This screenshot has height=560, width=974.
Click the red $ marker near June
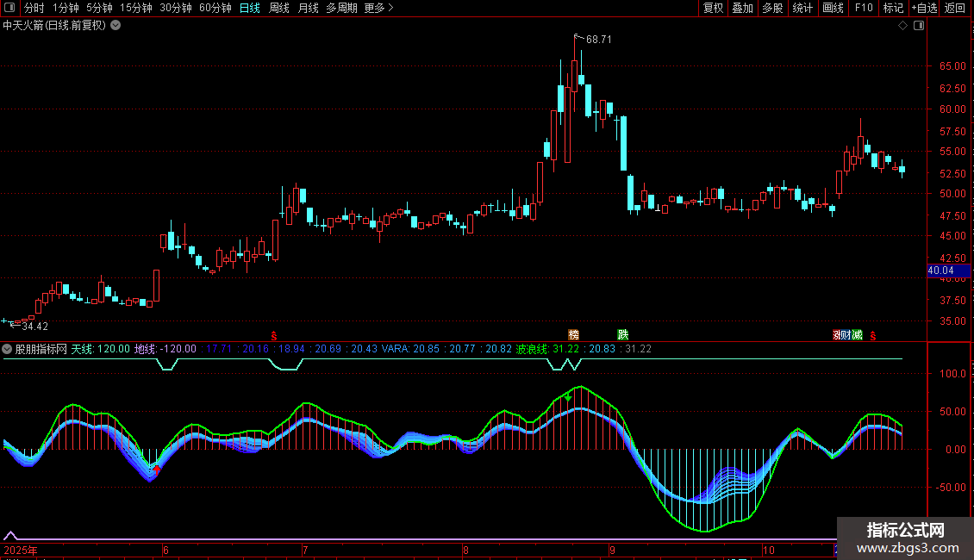click(x=274, y=335)
